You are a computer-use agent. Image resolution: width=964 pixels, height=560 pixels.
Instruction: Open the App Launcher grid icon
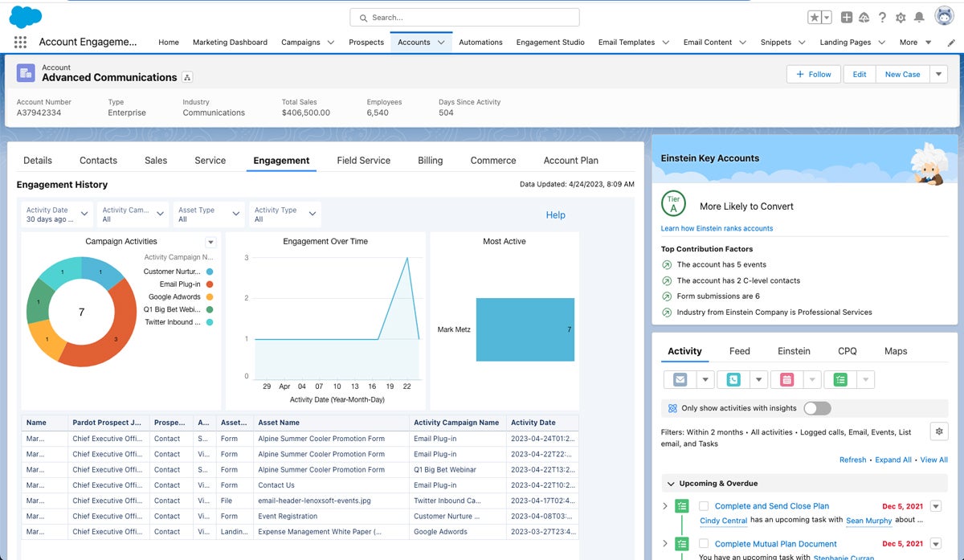click(20, 43)
